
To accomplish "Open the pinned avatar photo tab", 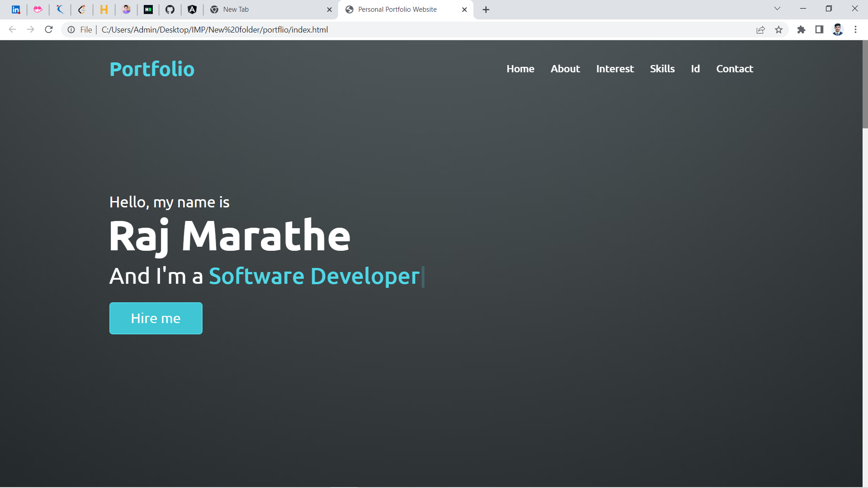I will point(126,9).
